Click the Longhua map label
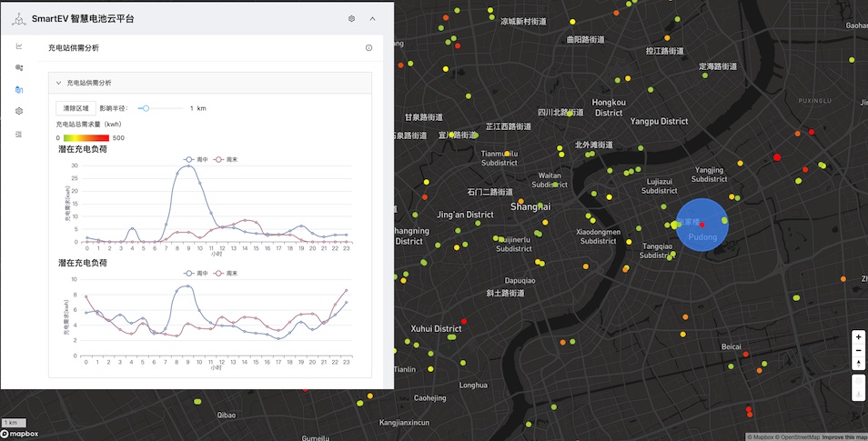868x441 pixels. (x=473, y=386)
